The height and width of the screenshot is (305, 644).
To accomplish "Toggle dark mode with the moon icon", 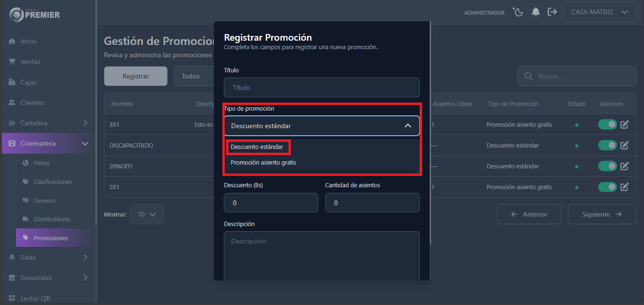I will 517,12.
